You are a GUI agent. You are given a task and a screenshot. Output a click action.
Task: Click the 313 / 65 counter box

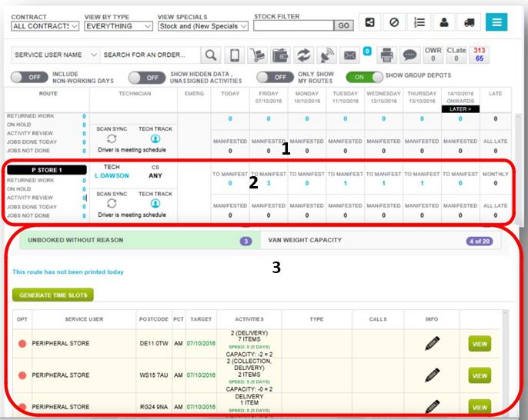(x=480, y=55)
